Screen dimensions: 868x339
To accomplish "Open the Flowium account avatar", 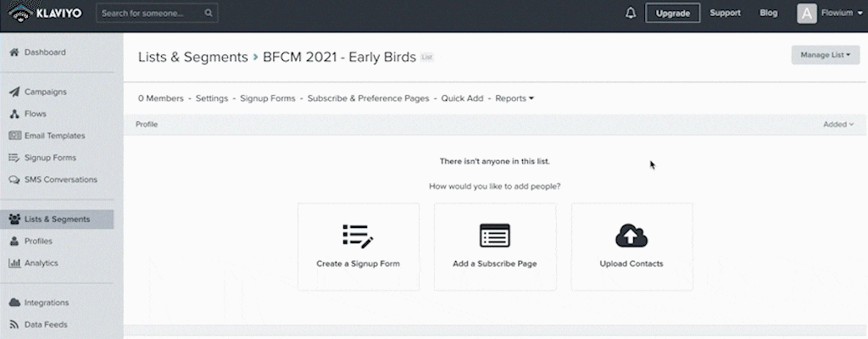I will click(807, 14).
